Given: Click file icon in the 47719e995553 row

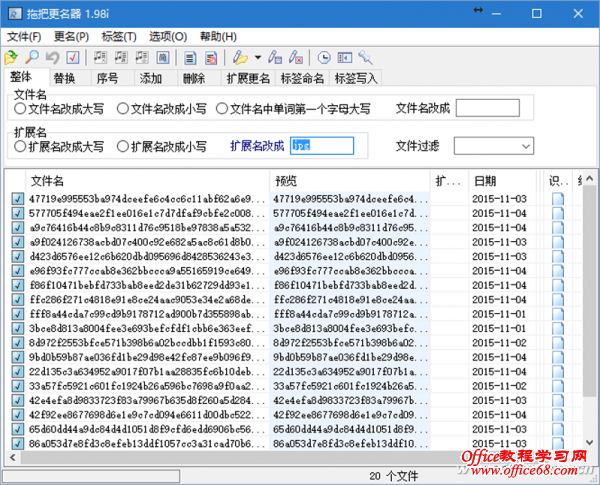Looking at the screenshot, I should click(558, 199).
